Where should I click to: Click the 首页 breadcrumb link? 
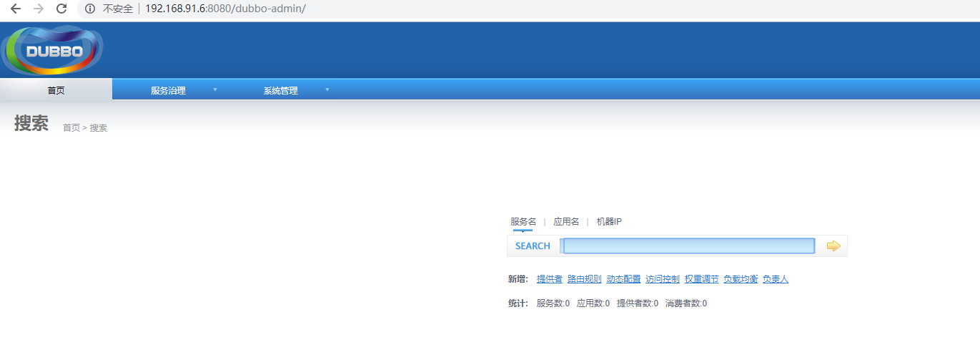pos(71,128)
